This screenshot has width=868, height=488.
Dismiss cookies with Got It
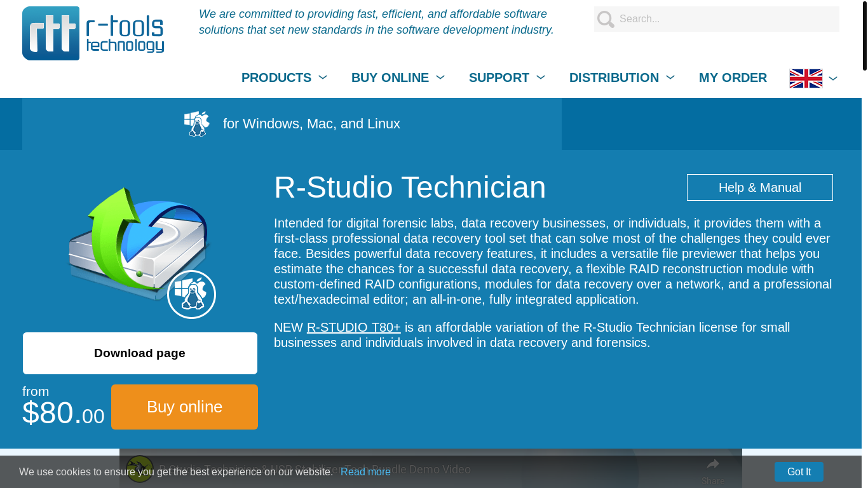click(x=799, y=471)
